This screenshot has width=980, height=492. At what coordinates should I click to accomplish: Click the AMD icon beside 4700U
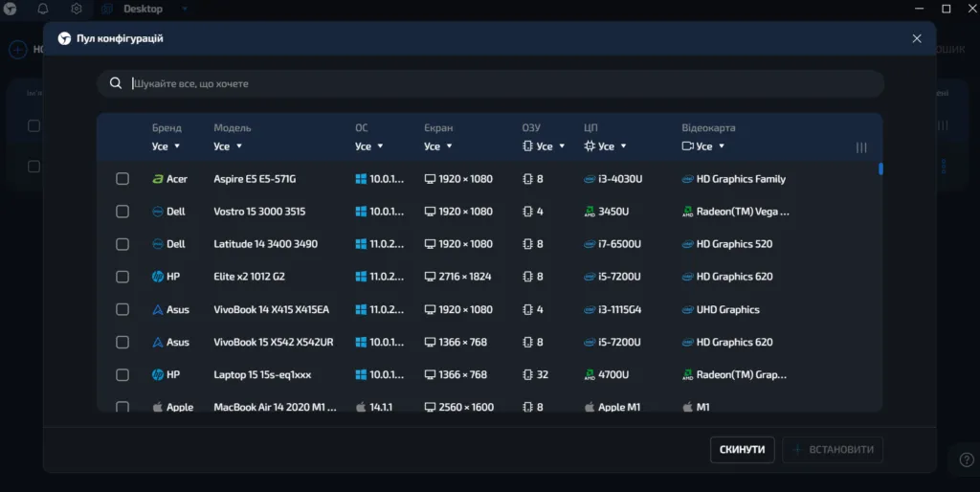point(590,374)
